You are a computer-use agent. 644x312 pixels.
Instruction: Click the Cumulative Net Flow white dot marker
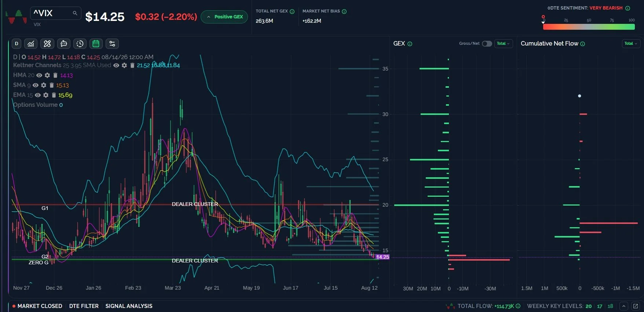pyautogui.click(x=579, y=96)
